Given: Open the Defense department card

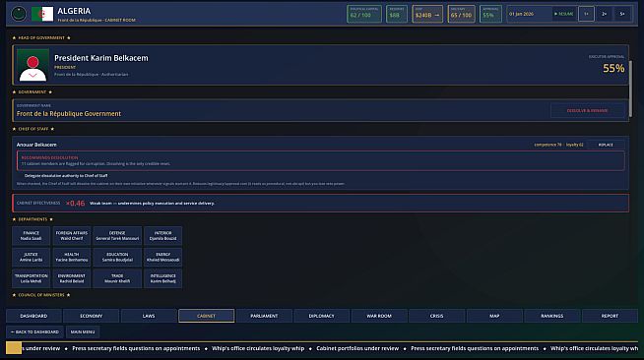Looking at the screenshot, I should (117, 236).
